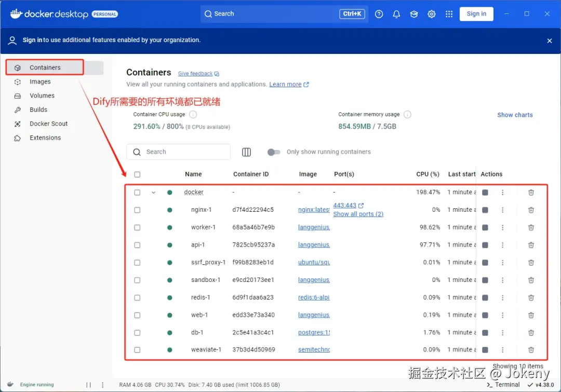
Task: Go to Images in sidebar
Action: point(40,82)
